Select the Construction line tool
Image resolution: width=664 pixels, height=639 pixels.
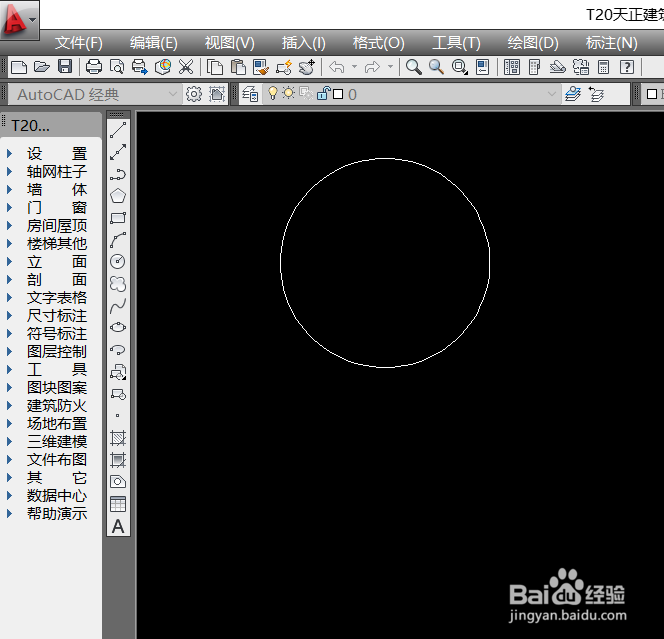(x=118, y=152)
